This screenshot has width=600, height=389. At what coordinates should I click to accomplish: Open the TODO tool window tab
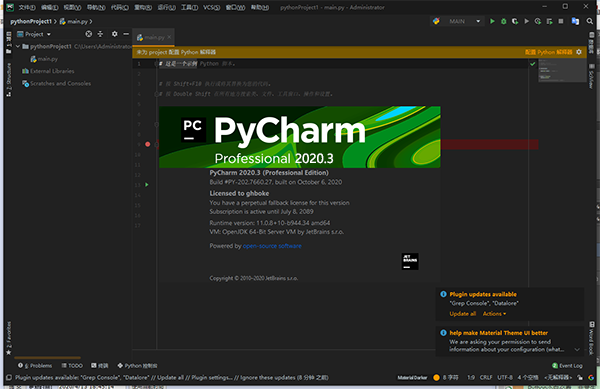72,366
